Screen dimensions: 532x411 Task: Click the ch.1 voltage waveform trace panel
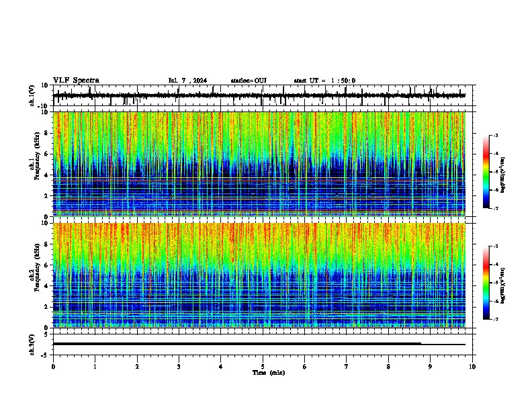(262, 95)
